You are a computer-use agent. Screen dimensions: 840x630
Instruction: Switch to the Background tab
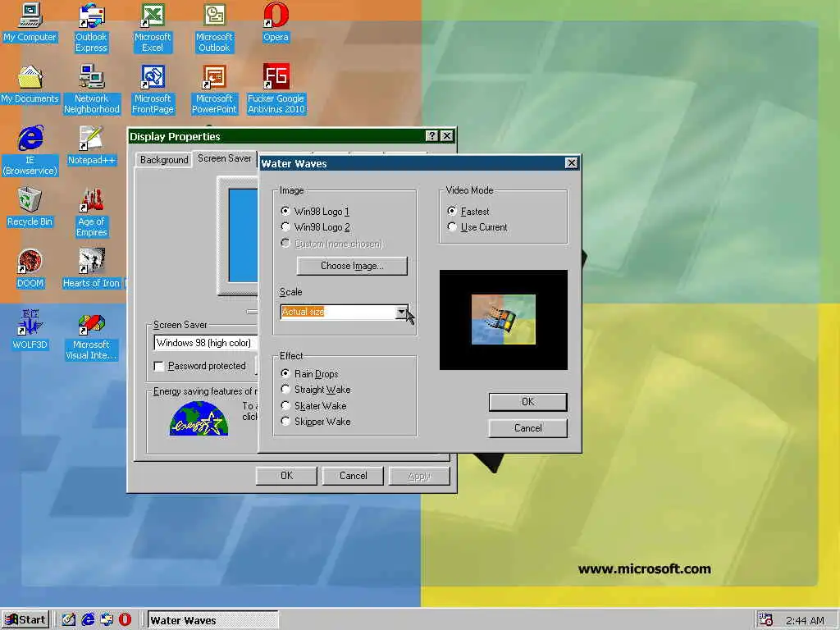[164, 160]
